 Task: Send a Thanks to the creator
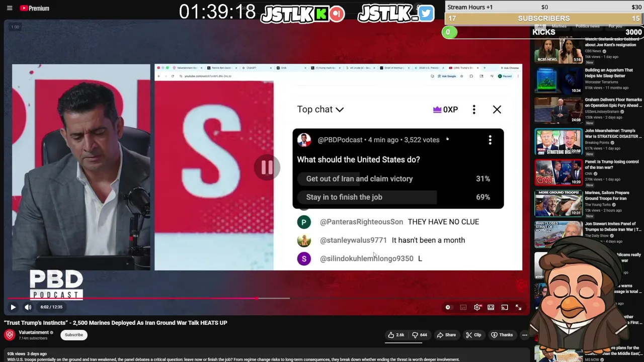[502, 335]
